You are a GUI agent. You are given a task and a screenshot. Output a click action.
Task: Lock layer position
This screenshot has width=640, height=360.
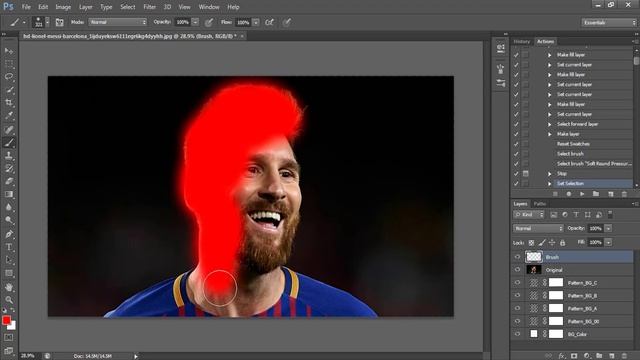point(552,242)
